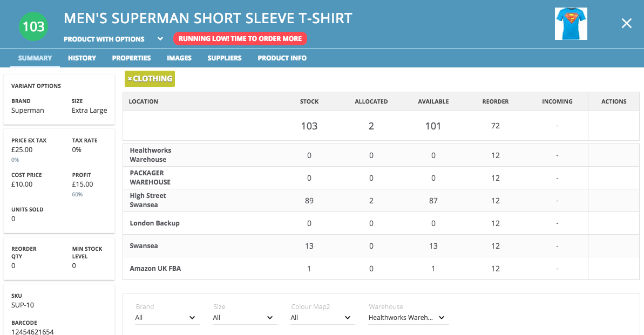This screenshot has height=335, width=644.
Task: Open the Size filter dropdown
Action: [x=245, y=318]
